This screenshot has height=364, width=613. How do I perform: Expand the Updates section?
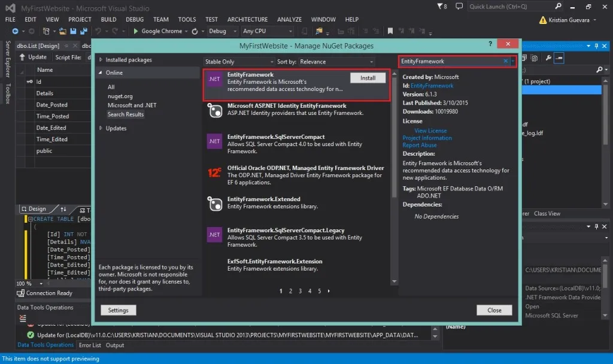point(101,128)
